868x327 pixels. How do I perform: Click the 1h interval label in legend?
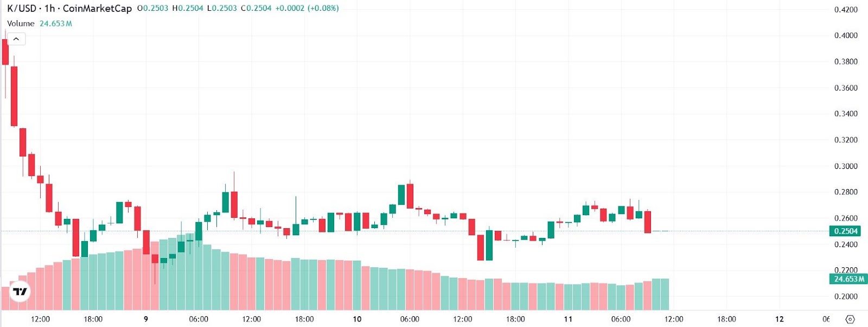[49, 8]
